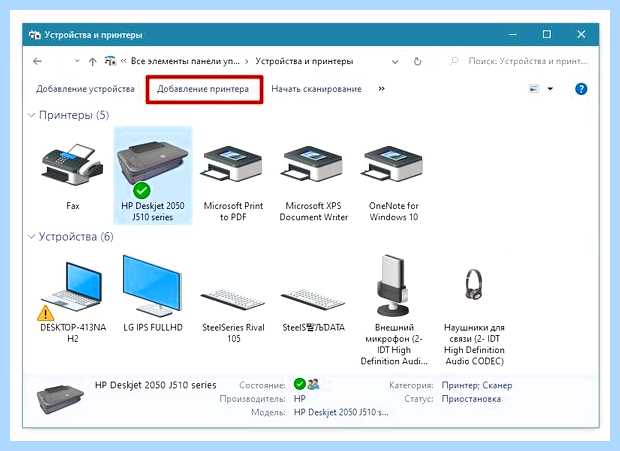Click the control panel icon in address bar
Image resolution: width=620 pixels, height=451 pixels.
(110, 61)
